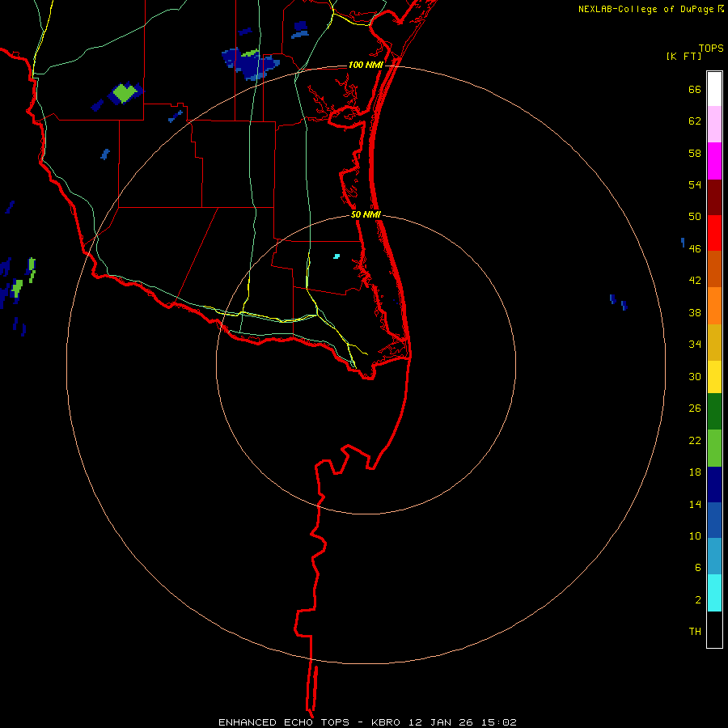Click the NEXLAB-College of DuPage text
Screen dimensions: 728x728
(x=645, y=9)
